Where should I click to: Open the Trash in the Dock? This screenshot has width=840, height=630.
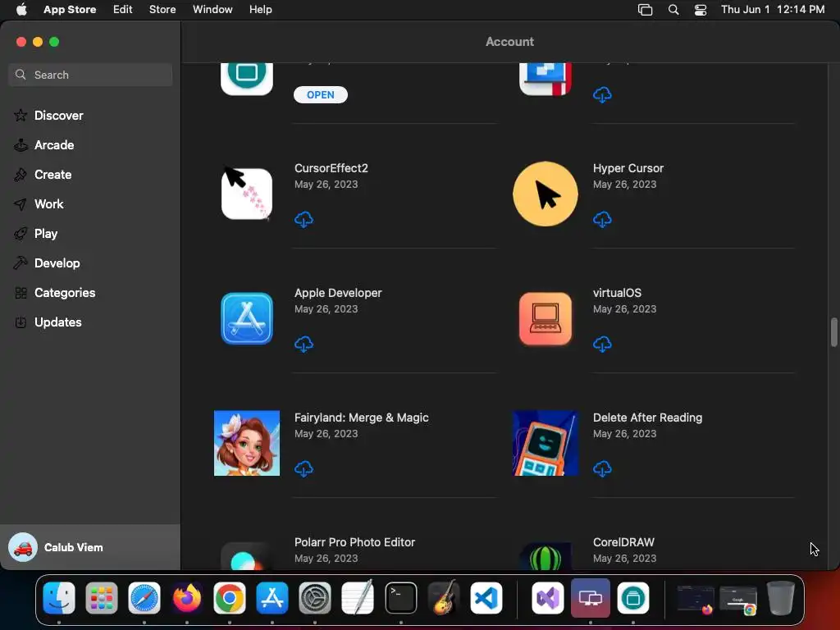tap(781, 598)
